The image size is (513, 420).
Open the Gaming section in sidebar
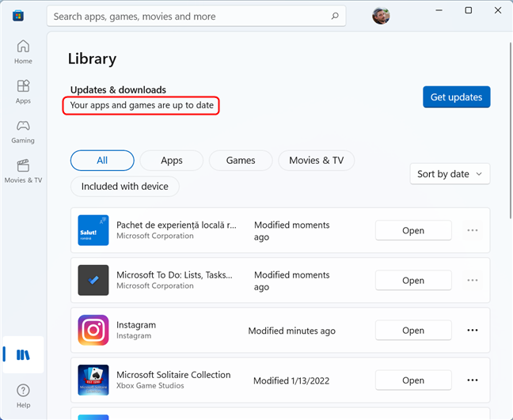[x=23, y=132]
